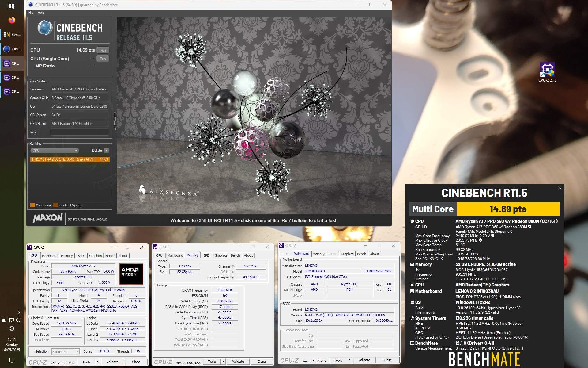The width and height of the screenshot is (588, 368).
Task: Open Cinebench Help menu
Action: pyautogui.click(x=41, y=13)
